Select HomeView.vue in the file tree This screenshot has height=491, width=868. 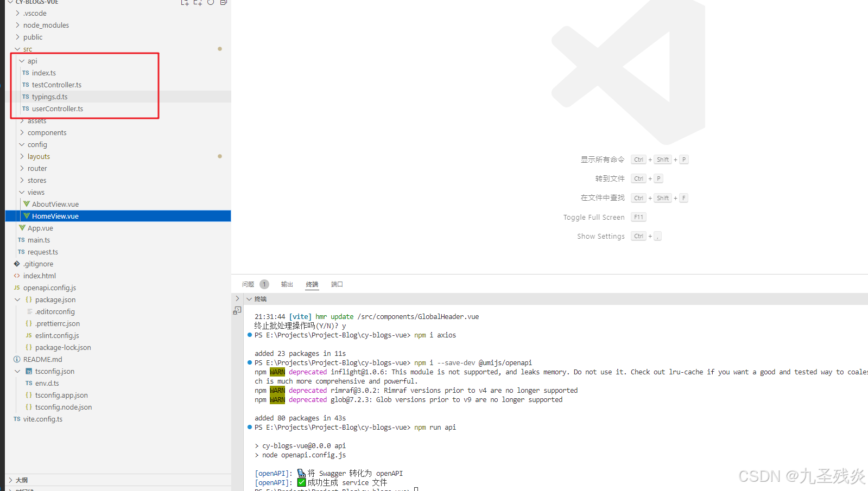coord(118,216)
